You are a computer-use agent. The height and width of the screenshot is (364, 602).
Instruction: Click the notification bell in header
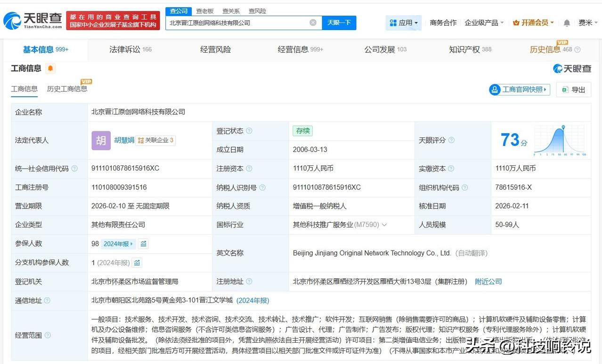point(567,23)
